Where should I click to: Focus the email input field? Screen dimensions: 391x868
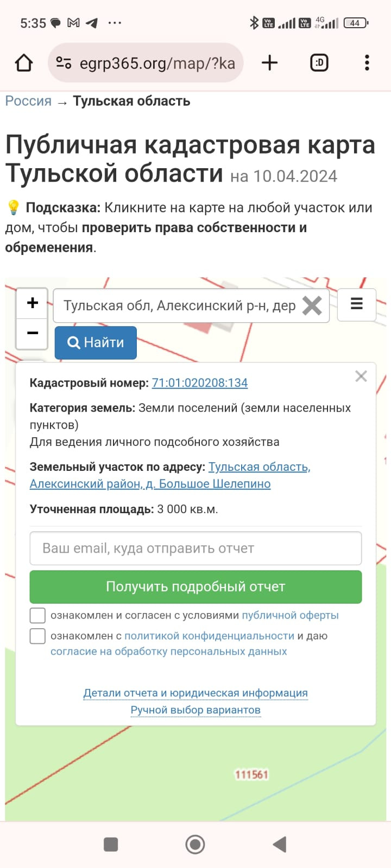click(195, 548)
